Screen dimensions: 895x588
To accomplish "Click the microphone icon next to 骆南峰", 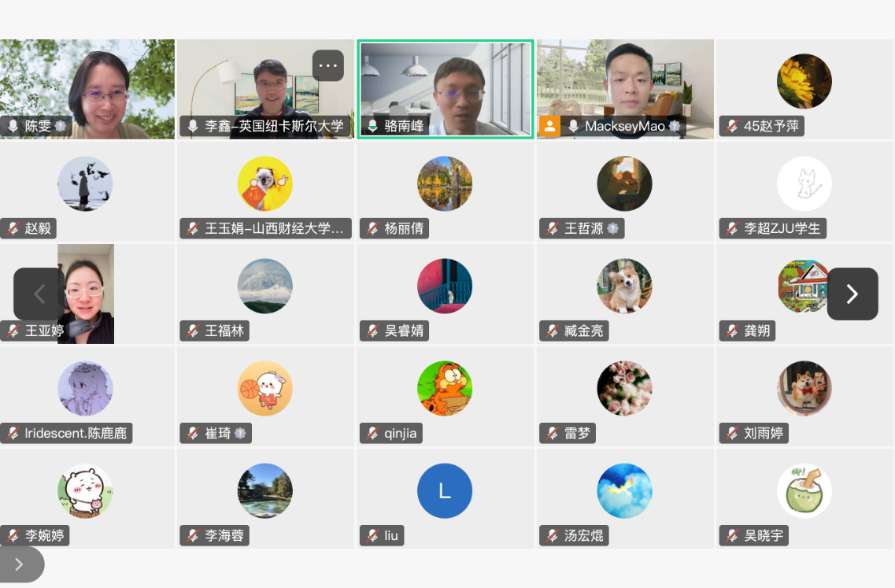I will pos(373,126).
